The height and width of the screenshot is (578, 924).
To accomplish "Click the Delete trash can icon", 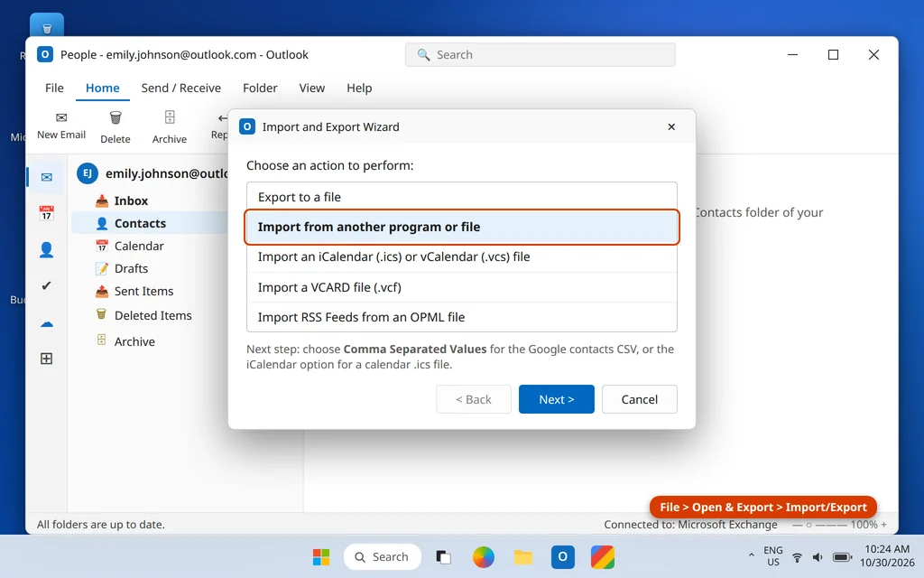I will 115,118.
